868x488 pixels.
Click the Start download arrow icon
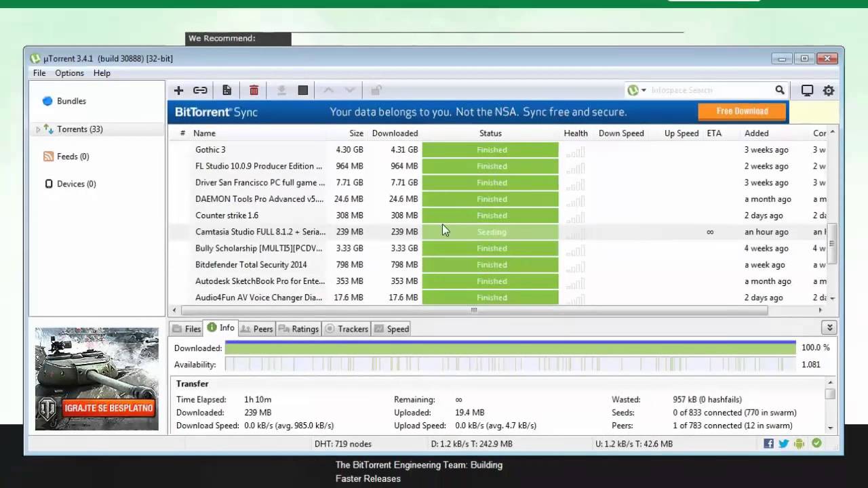click(x=281, y=90)
